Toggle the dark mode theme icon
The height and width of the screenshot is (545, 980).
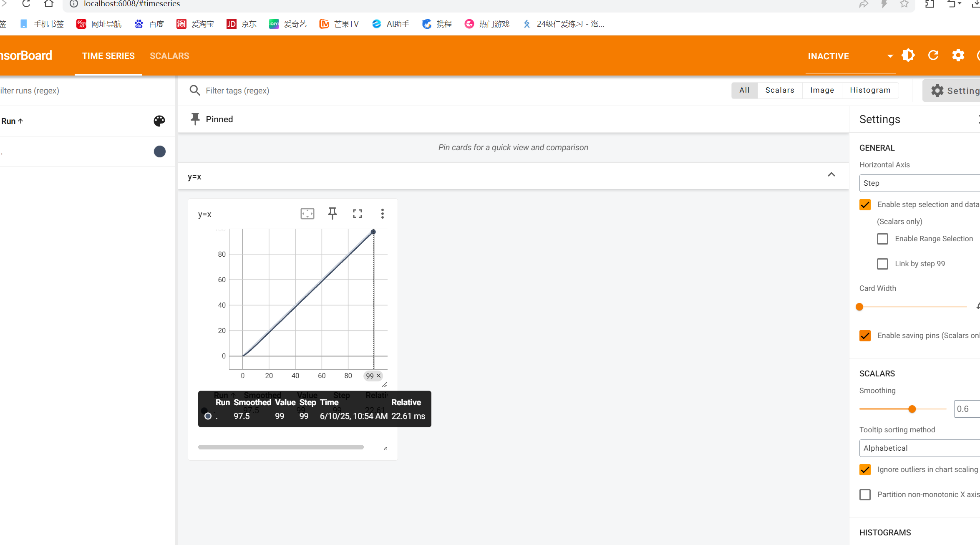(x=908, y=56)
